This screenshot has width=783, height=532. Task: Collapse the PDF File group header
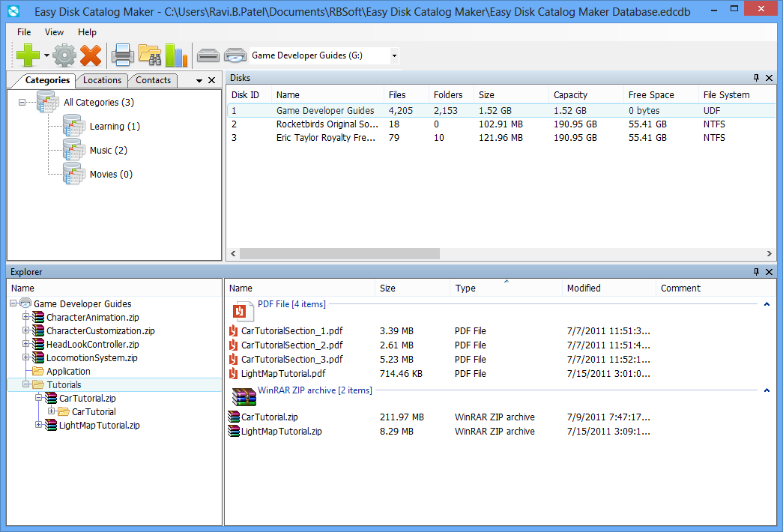click(766, 304)
